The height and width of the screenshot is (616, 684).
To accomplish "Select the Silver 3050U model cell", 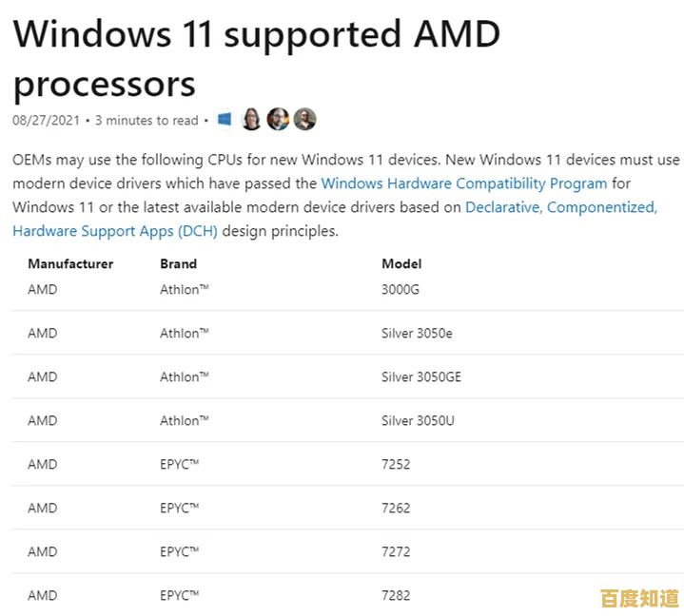I will [x=418, y=420].
